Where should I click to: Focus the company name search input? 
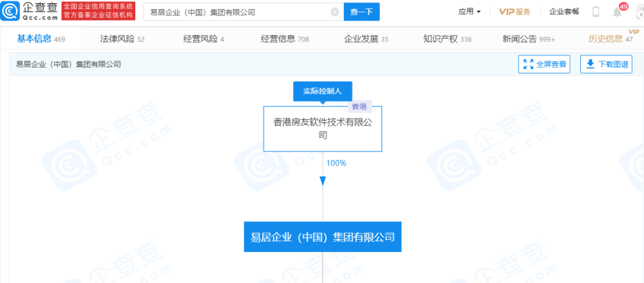[x=243, y=12]
